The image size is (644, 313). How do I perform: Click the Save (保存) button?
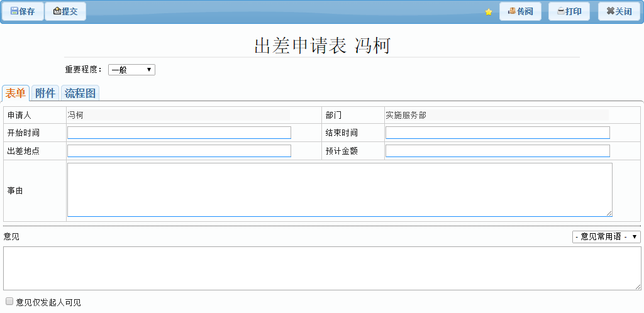point(23,11)
